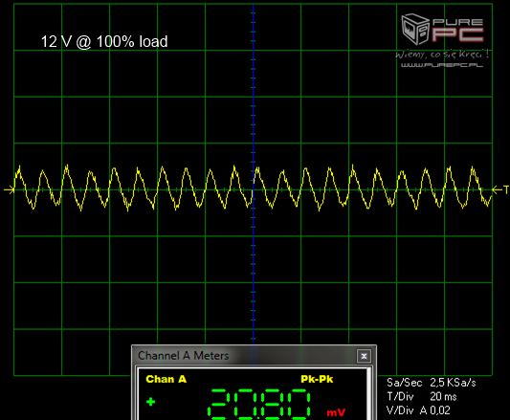Screen dimensions: 510x420
Task: Click the T trigger marker at right edge
Action: point(506,189)
